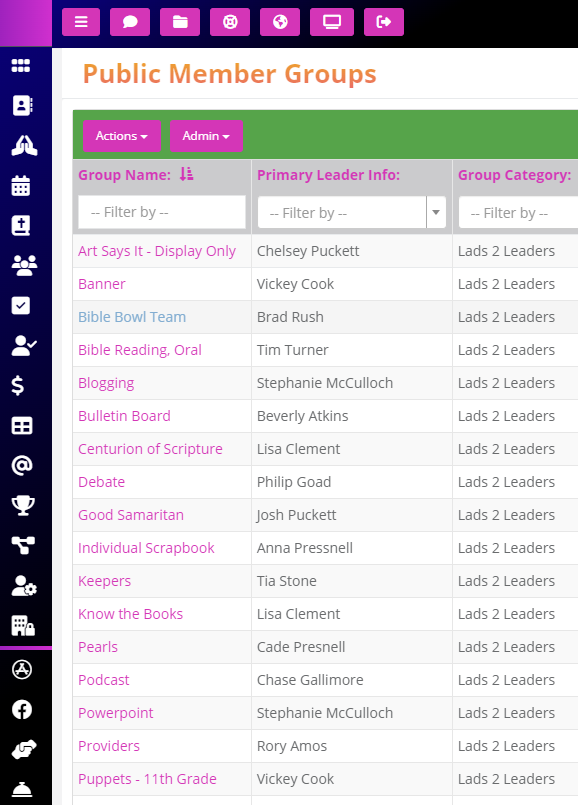578x805 pixels.
Task: Open the dollar sign giving icon
Action: coord(18,386)
